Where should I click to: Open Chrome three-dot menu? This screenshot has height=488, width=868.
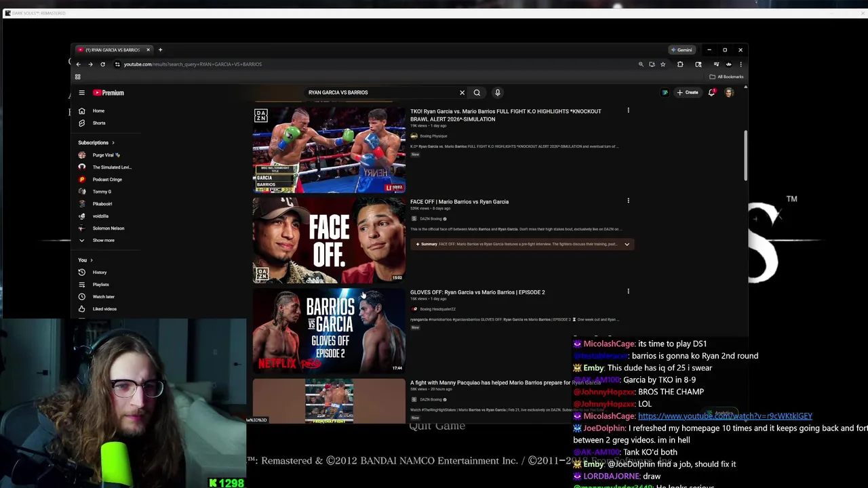741,64
